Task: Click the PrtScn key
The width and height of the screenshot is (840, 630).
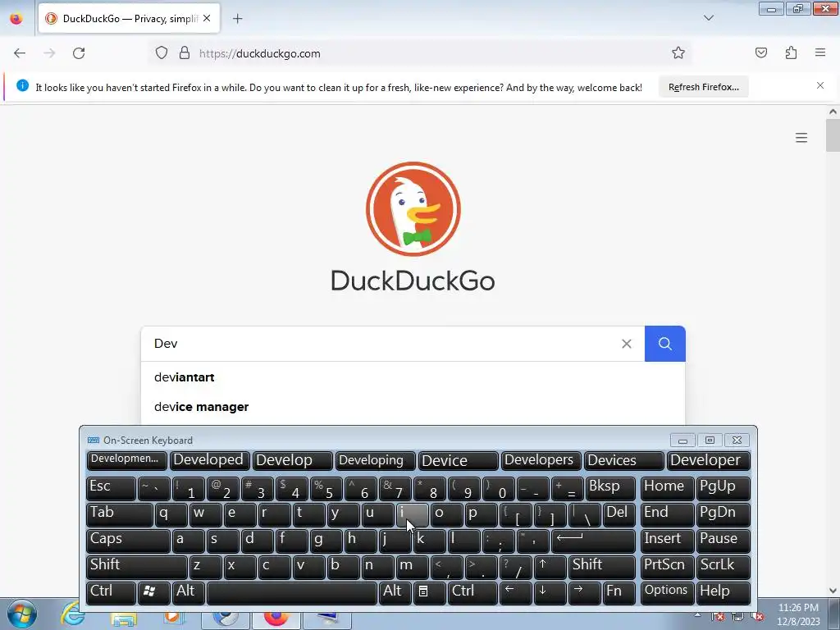Action: click(666, 566)
